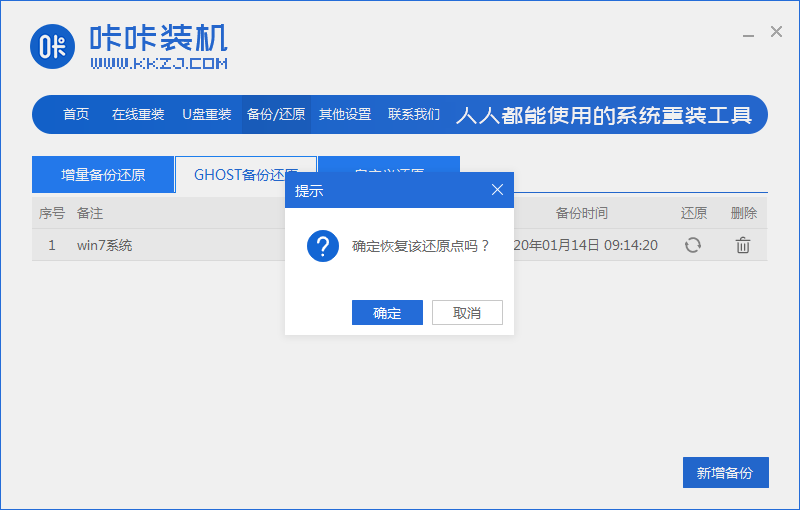Go to the 首页 navigation item
This screenshot has width=800, height=510.
point(76,115)
